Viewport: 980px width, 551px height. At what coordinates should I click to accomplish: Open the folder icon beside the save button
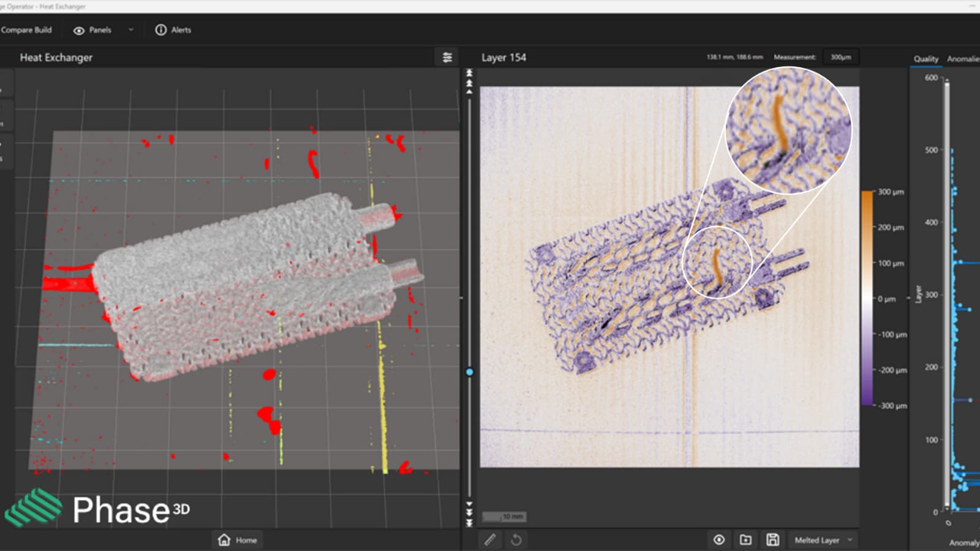(x=745, y=540)
